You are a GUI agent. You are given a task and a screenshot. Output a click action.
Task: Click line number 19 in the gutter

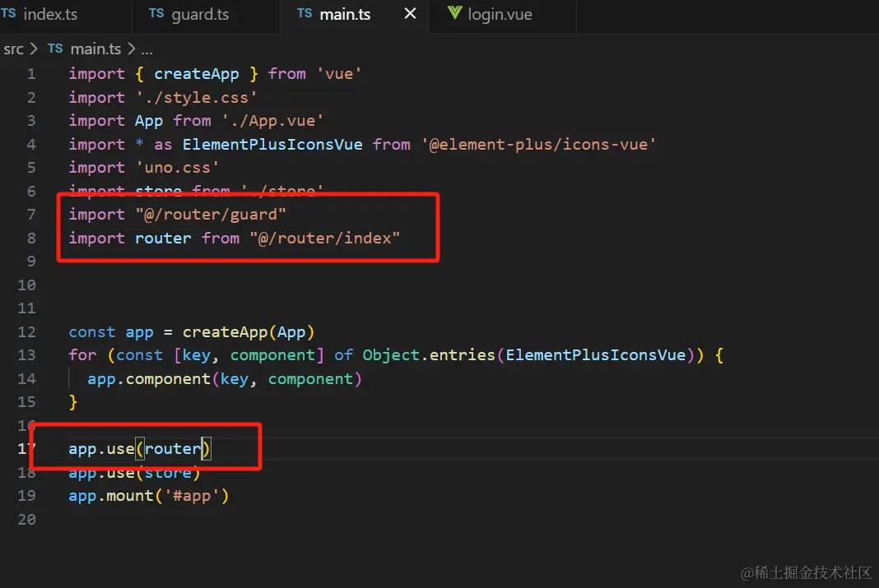26,496
